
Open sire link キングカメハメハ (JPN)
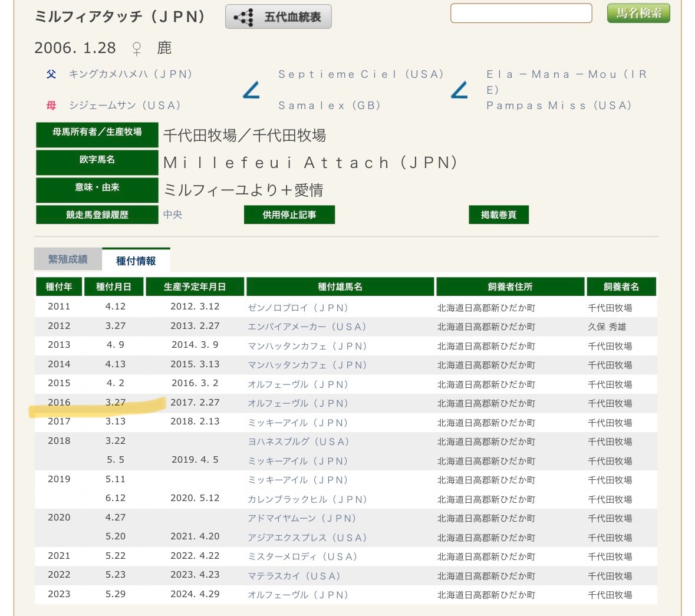[130, 74]
